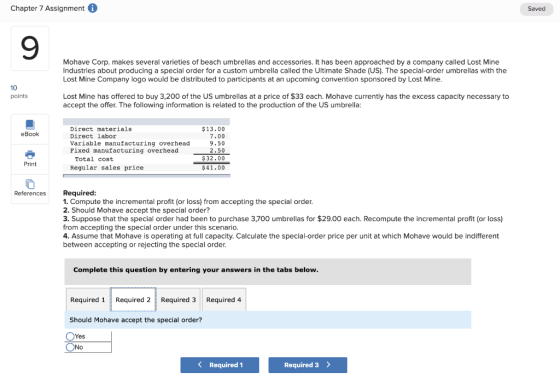Click the info icon beside Chapter 7 Assignment
The width and height of the screenshot is (560, 378).
92,8
